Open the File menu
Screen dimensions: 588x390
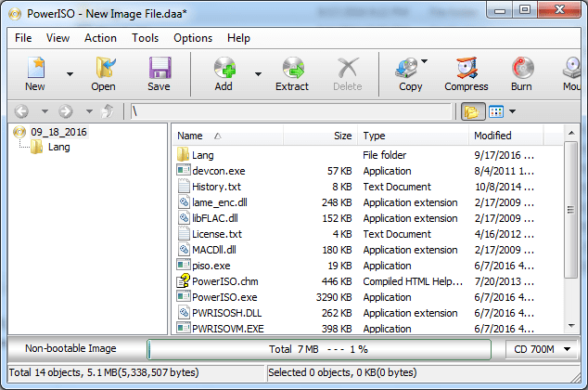click(23, 38)
